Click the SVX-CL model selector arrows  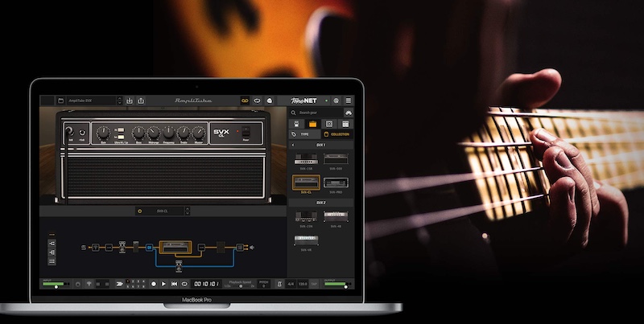(187, 211)
